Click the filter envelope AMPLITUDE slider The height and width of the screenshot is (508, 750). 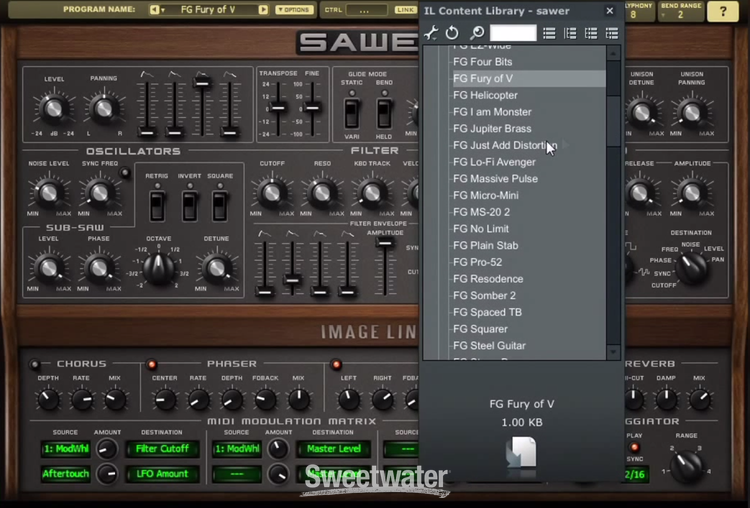(385, 243)
